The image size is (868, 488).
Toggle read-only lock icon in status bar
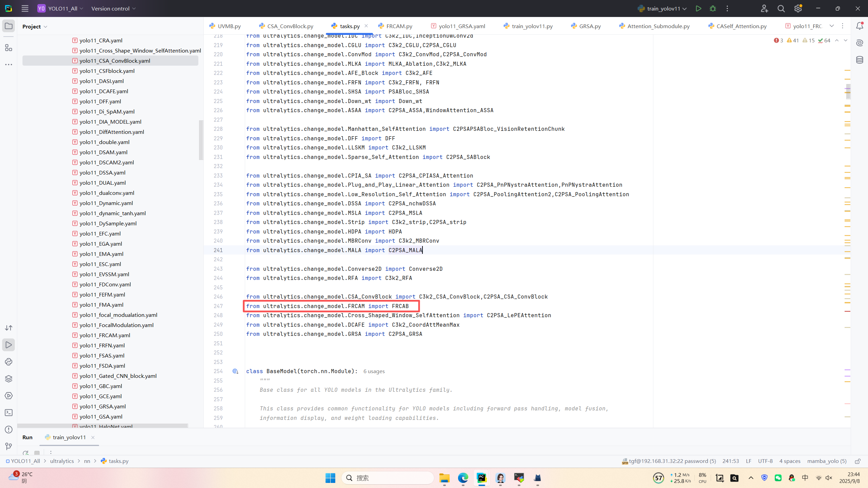pos(858,461)
